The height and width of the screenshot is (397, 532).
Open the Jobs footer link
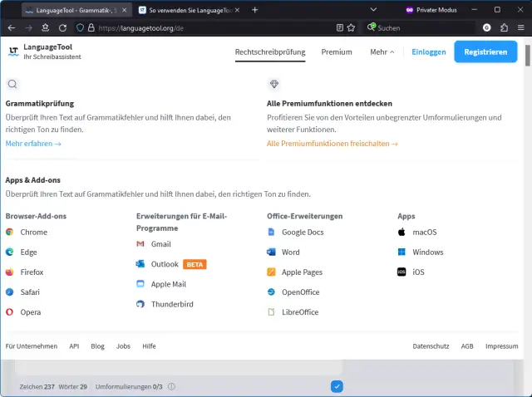click(x=123, y=346)
